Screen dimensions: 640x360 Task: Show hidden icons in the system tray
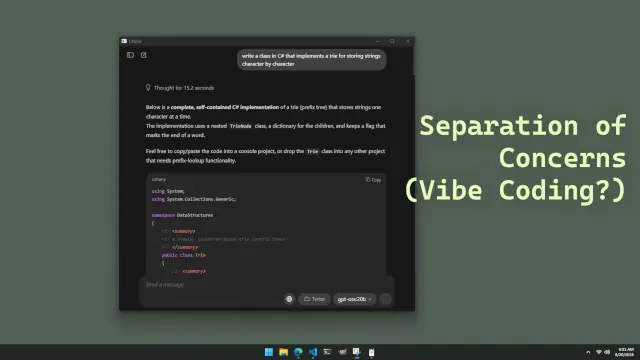tap(588, 352)
